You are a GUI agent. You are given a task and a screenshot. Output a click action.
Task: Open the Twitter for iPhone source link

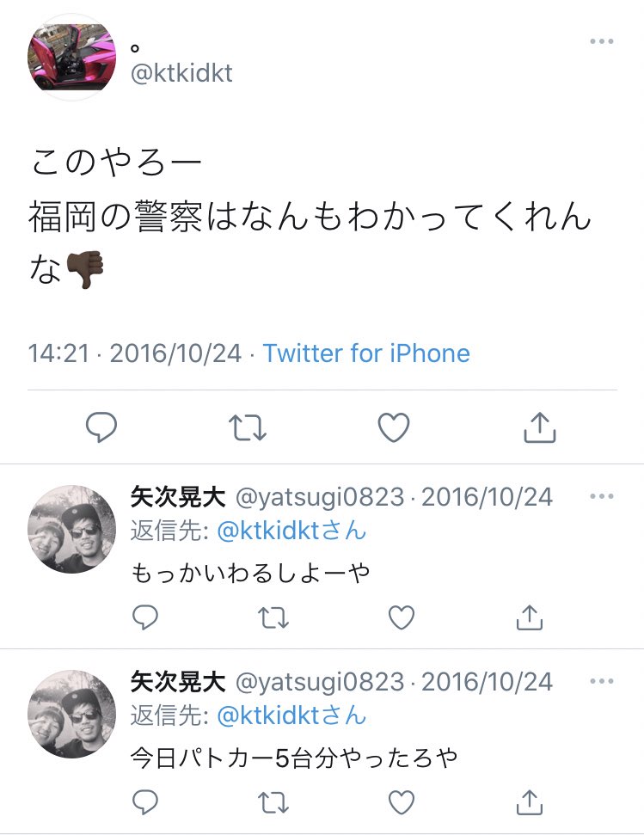[366, 353]
